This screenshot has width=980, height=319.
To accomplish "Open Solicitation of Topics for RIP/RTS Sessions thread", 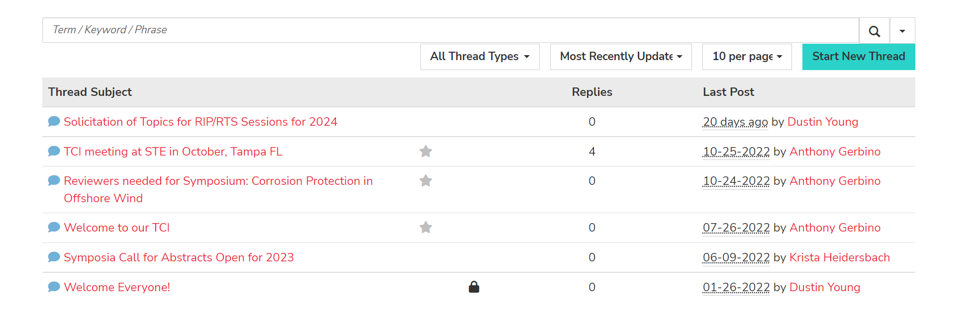I will pyautogui.click(x=200, y=122).
